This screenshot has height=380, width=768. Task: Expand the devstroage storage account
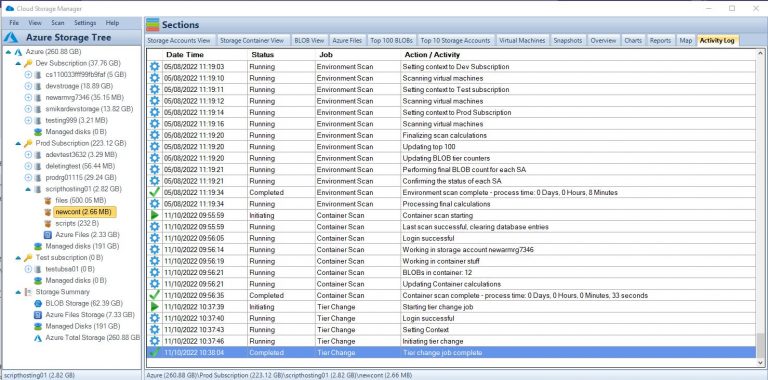pyautogui.click(x=28, y=86)
